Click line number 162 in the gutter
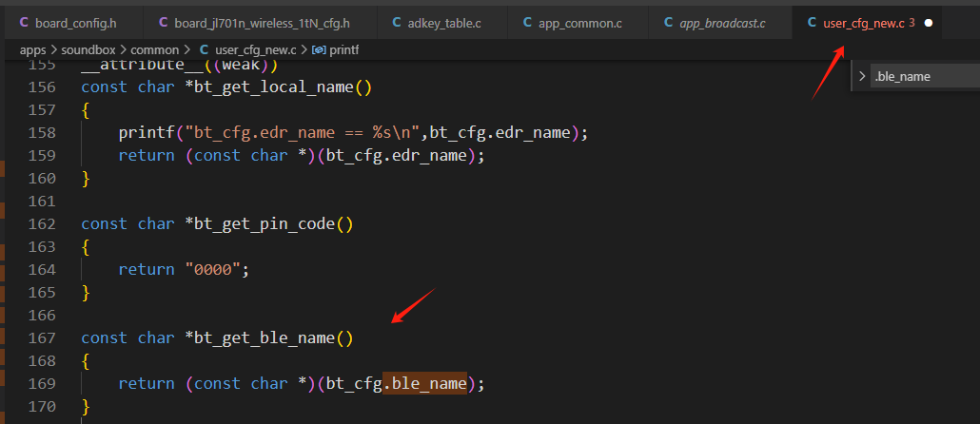This screenshot has width=980, height=424. [43, 223]
